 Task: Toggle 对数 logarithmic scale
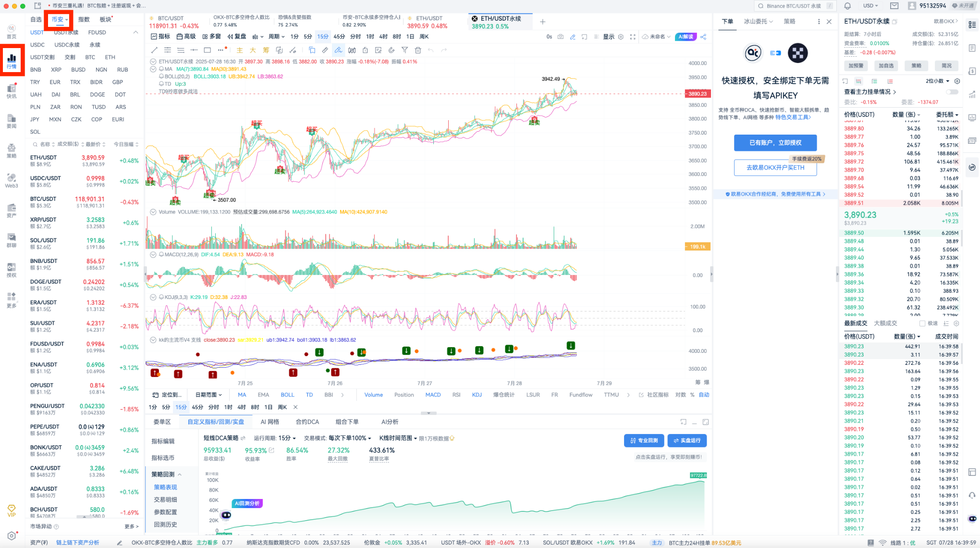680,395
